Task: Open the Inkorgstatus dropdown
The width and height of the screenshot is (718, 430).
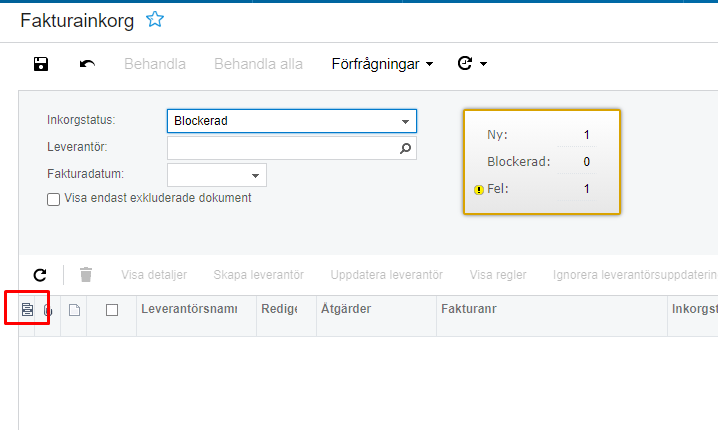Action: 405,121
